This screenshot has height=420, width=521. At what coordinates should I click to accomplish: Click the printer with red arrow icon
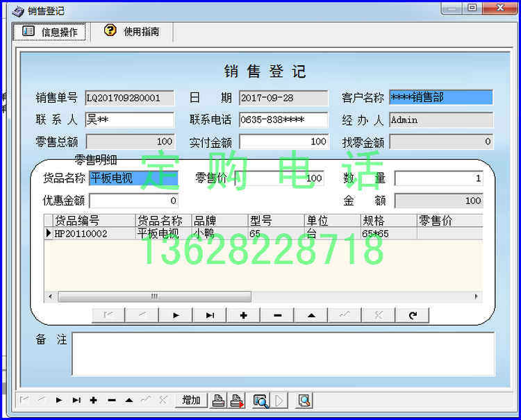click(237, 401)
